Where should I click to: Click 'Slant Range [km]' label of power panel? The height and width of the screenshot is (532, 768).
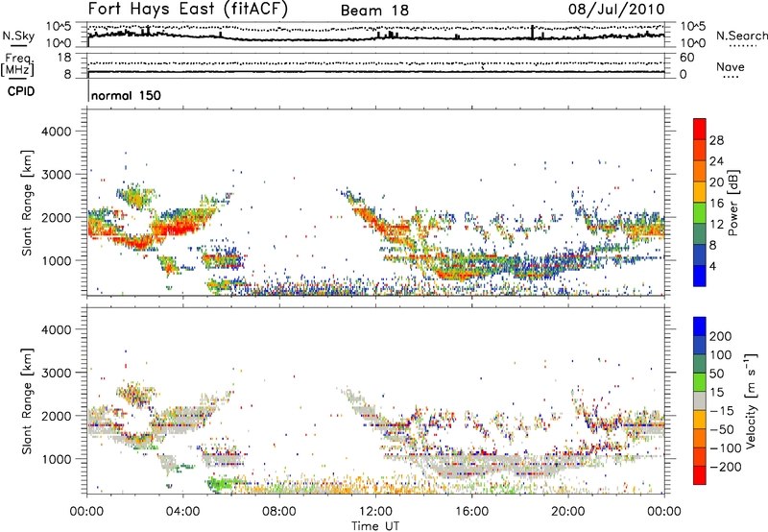point(27,203)
